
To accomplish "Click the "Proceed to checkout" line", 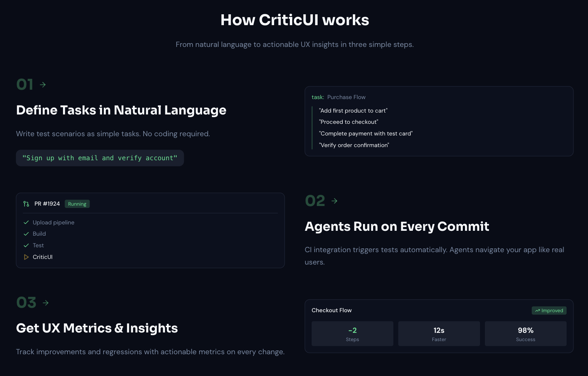I will (348, 122).
